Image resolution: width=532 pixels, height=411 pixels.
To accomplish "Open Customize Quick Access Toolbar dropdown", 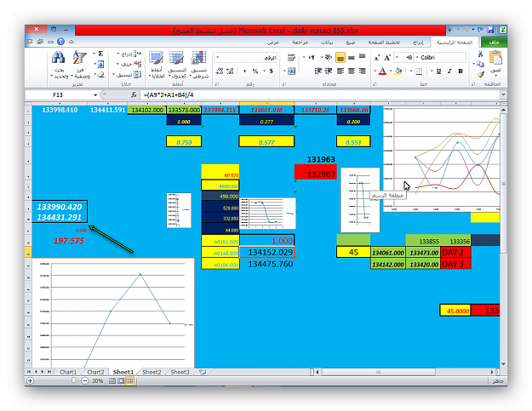I will (x=449, y=30).
